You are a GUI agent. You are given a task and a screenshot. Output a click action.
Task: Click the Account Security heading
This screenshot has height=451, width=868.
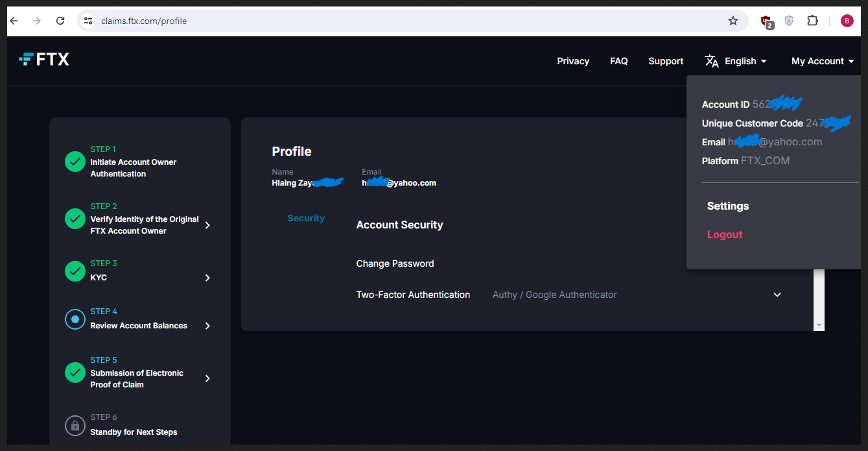coord(399,225)
